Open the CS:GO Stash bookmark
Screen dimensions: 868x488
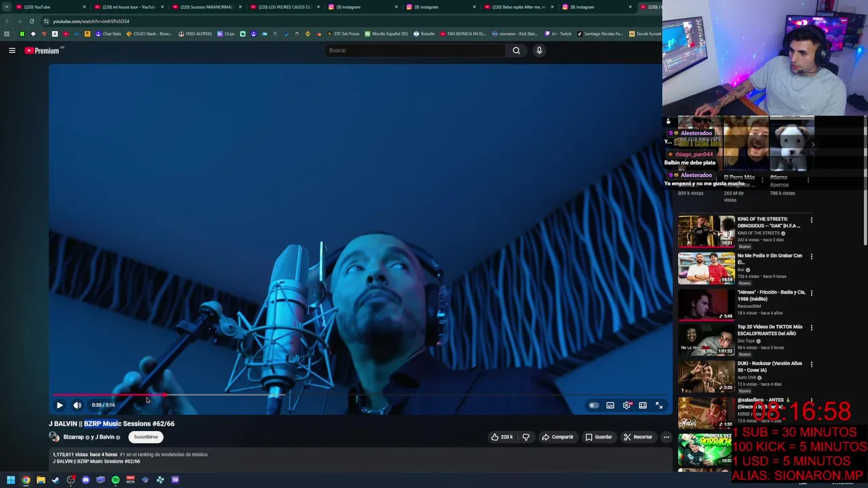click(x=149, y=34)
